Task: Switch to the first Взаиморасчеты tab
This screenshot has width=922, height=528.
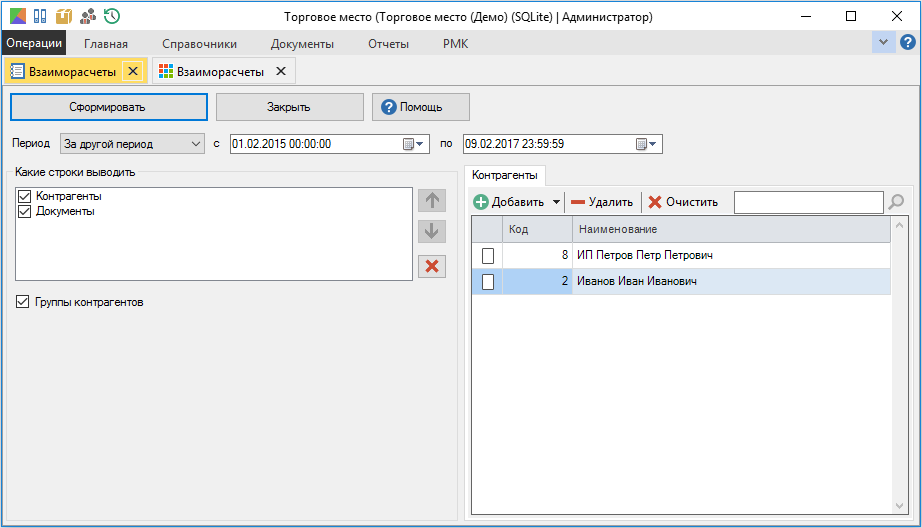Action: coord(72,72)
